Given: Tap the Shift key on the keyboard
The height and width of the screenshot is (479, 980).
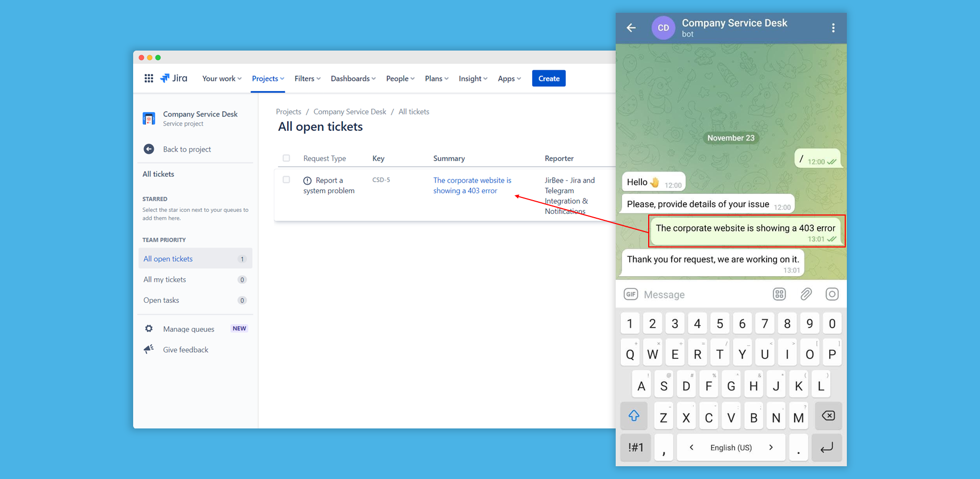Looking at the screenshot, I should coord(634,416).
